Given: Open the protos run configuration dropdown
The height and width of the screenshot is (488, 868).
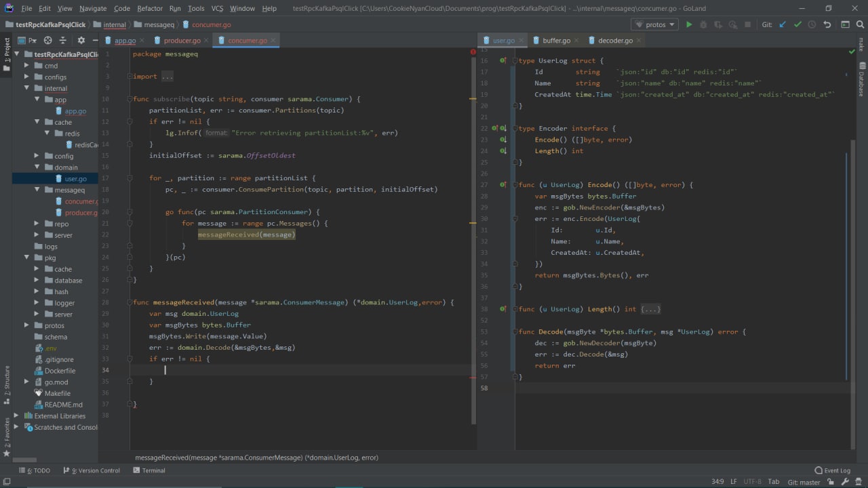Looking at the screenshot, I should pos(654,24).
